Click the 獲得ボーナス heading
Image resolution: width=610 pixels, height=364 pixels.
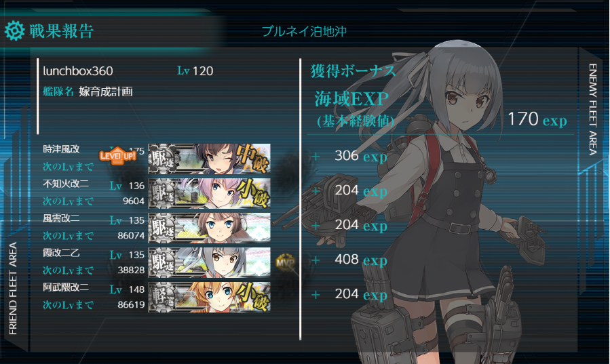[353, 71]
